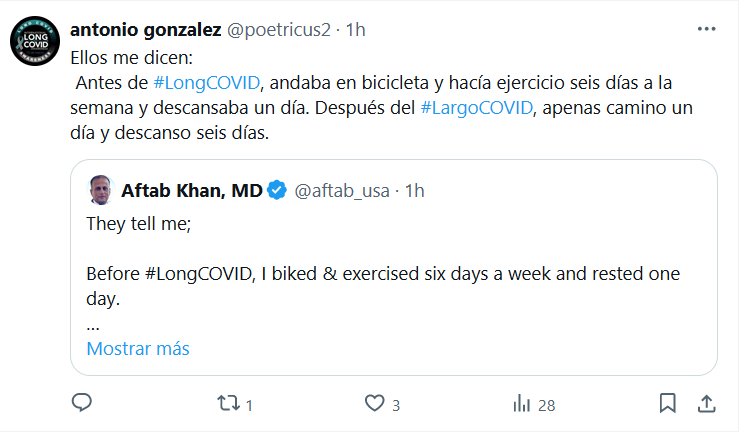748x432 pixels.
Task: Click the blue verified badge beside Aftab Khan
Action: (x=276, y=190)
